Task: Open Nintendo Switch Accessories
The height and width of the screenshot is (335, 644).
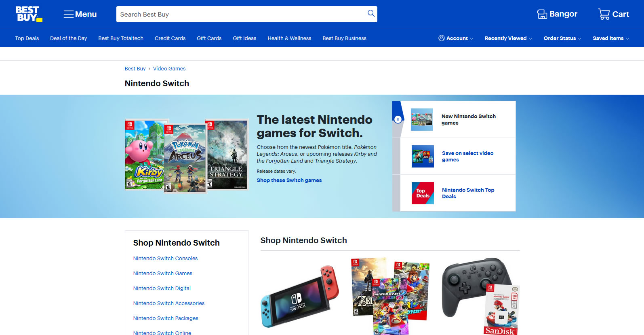Action: [x=169, y=303]
